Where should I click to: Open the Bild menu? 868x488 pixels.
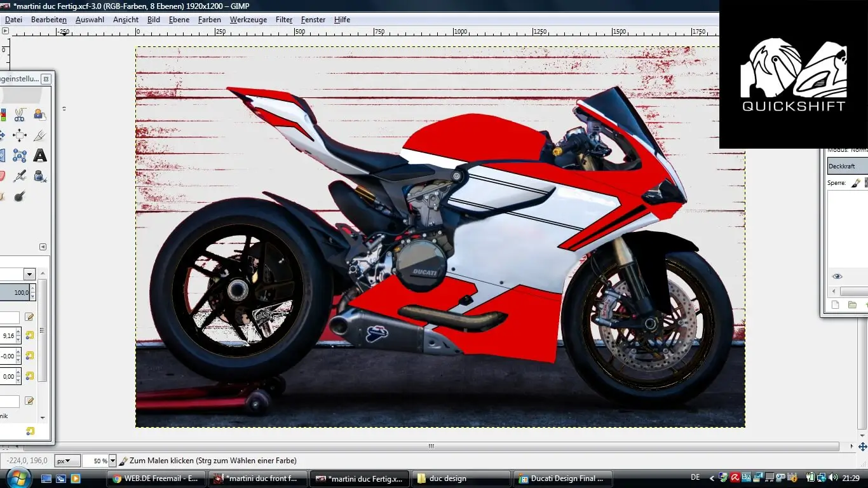click(x=154, y=20)
